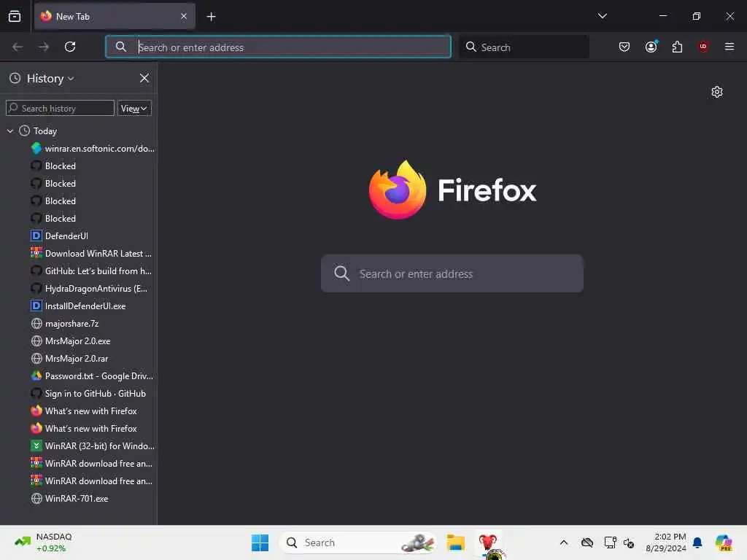Close the New Tab tab

pyautogui.click(x=184, y=17)
